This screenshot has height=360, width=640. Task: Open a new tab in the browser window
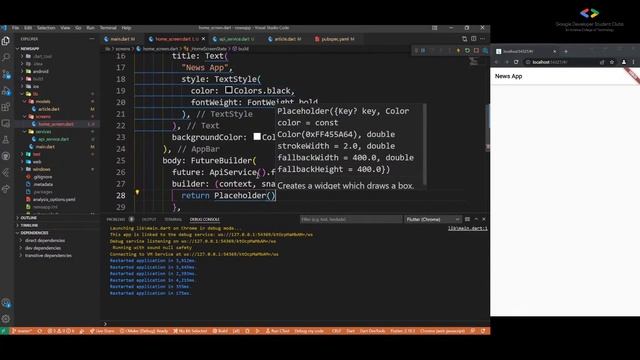tap(566, 51)
